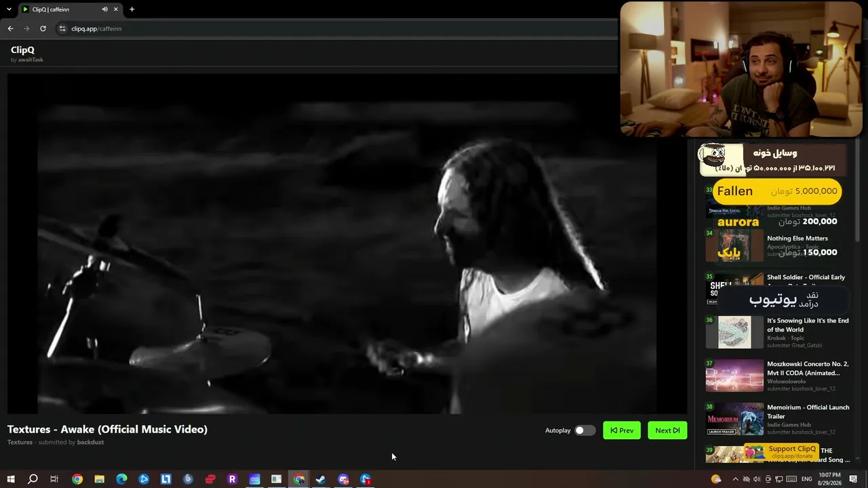
Task: Click the Krobak - Topic channel label
Action: (x=785, y=338)
